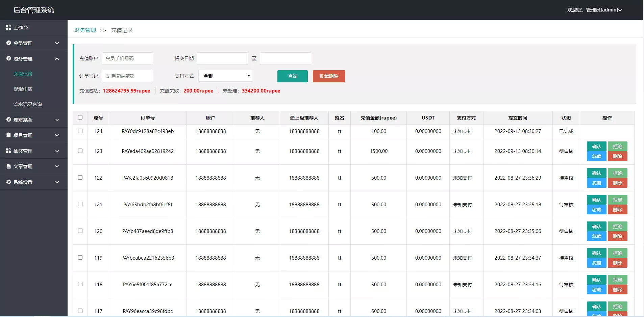Click the 财务管理 finance icon in sidebar

(8, 58)
